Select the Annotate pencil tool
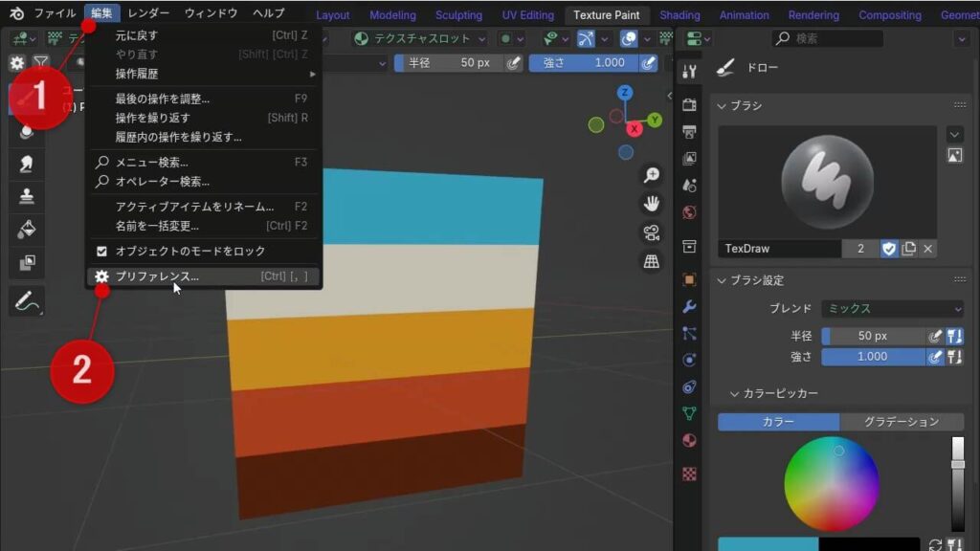 (27, 301)
